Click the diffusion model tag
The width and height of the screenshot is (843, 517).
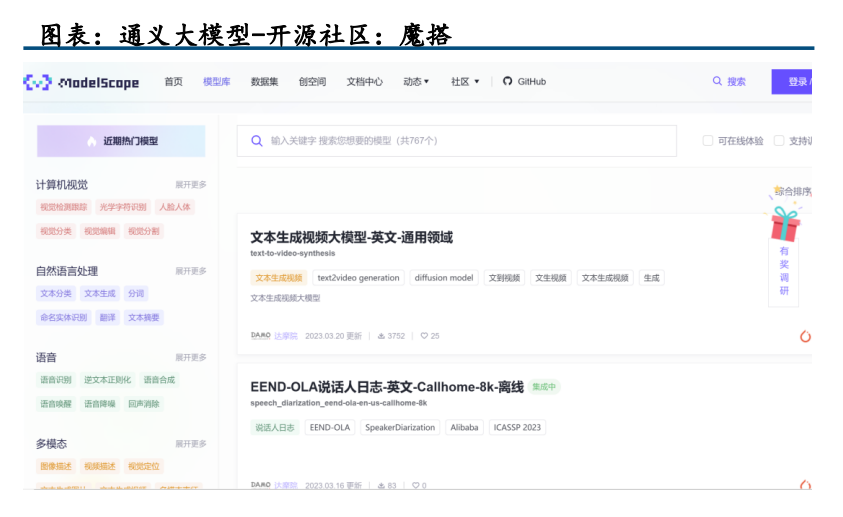click(x=444, y=278)
